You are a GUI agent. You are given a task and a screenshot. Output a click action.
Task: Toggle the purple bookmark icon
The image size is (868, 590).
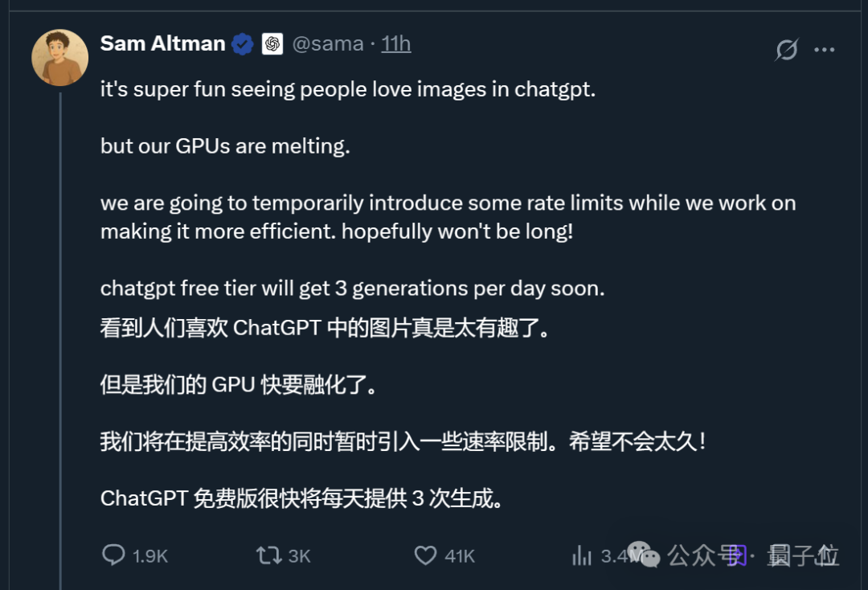pos(737,555)
